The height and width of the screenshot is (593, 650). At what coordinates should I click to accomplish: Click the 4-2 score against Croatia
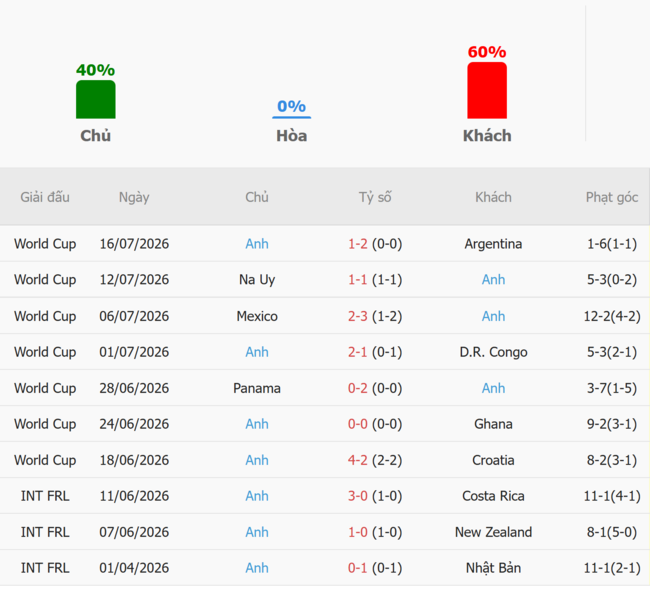(358, 460)
